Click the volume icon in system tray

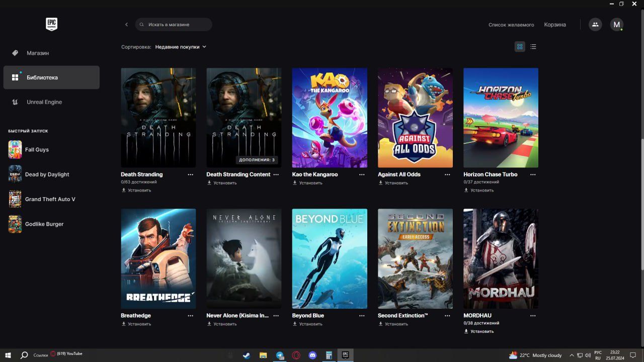(587, 355)
